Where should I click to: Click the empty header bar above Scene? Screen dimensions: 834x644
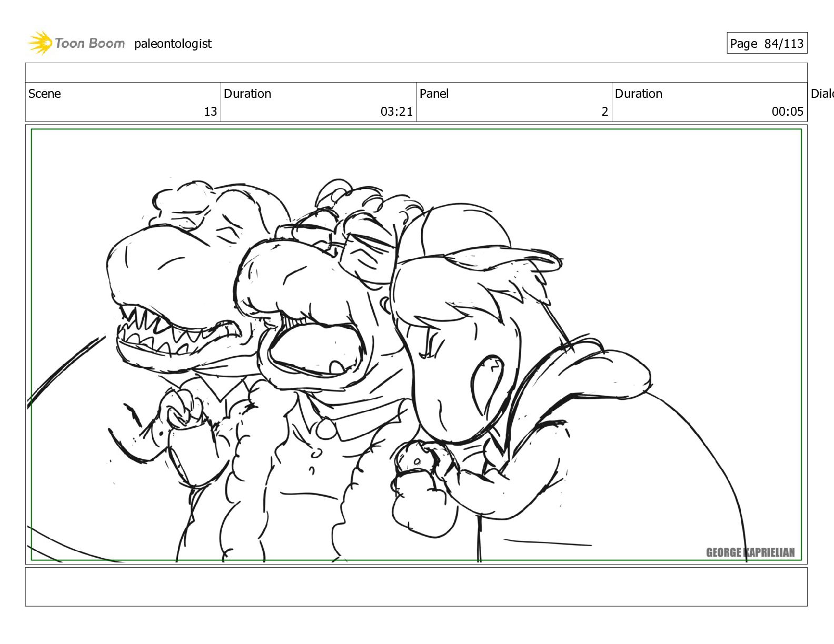[416, 73]
